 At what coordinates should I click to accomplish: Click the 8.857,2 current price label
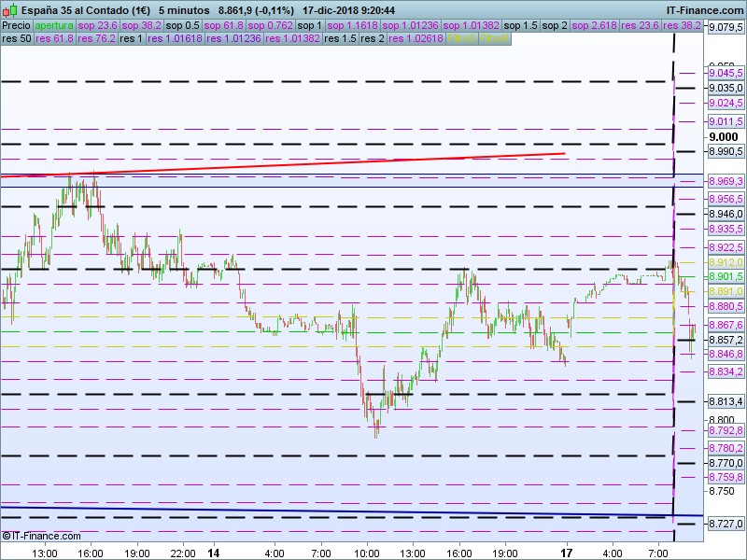point(726,340)
